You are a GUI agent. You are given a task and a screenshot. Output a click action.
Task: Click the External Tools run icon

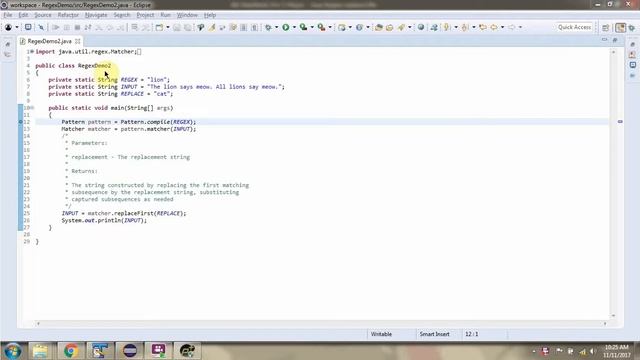click(322, 27)
